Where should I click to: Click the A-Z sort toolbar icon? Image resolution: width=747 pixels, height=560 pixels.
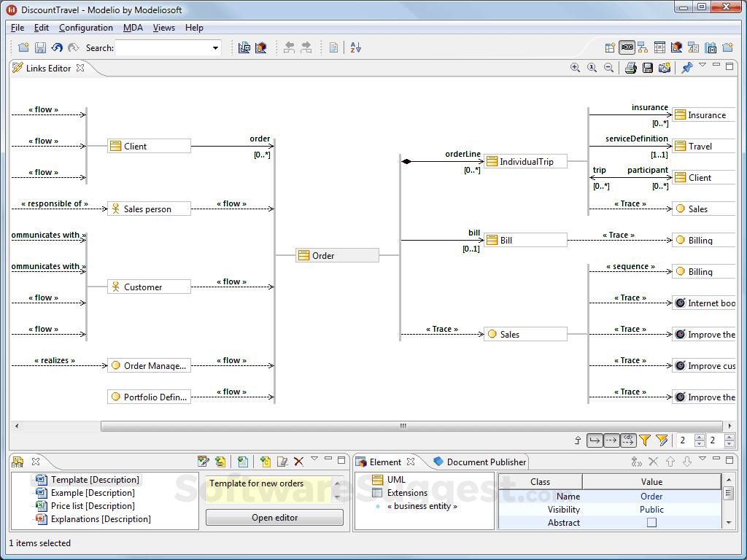click(x=355, y=47)
